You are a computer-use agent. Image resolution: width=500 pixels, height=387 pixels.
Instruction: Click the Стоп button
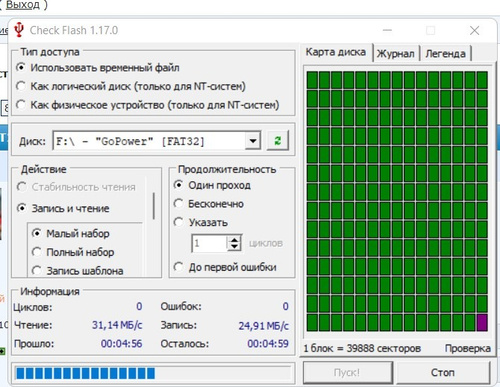(443, 372)
